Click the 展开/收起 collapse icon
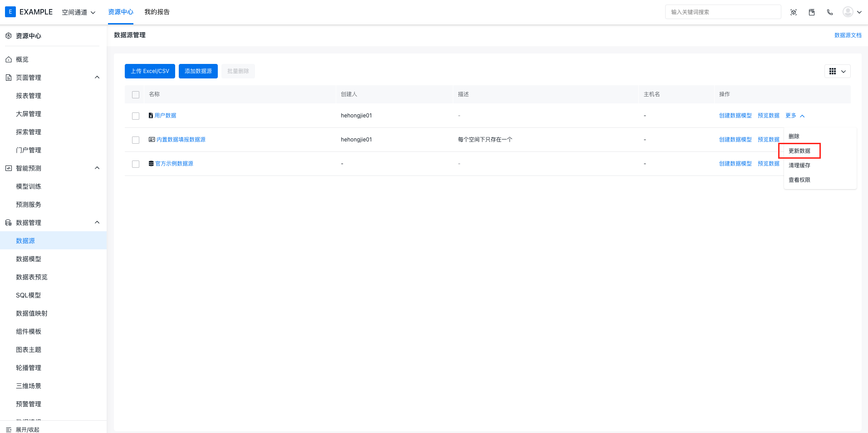868x433 pixels. pos(8,429)
